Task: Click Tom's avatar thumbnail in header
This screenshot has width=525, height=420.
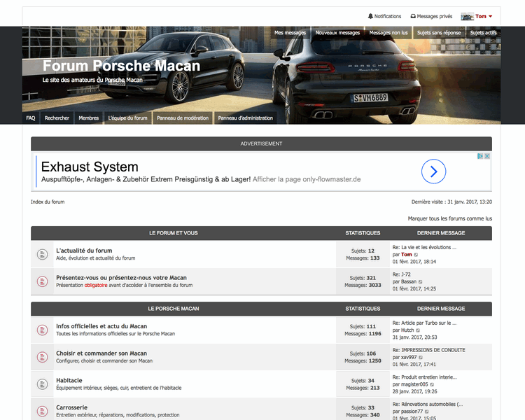Action: pos(467,16)
